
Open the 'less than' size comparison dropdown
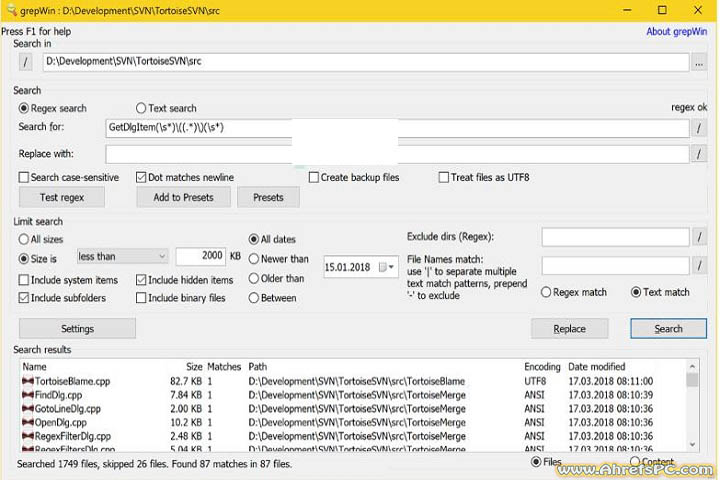pos(122,256)
